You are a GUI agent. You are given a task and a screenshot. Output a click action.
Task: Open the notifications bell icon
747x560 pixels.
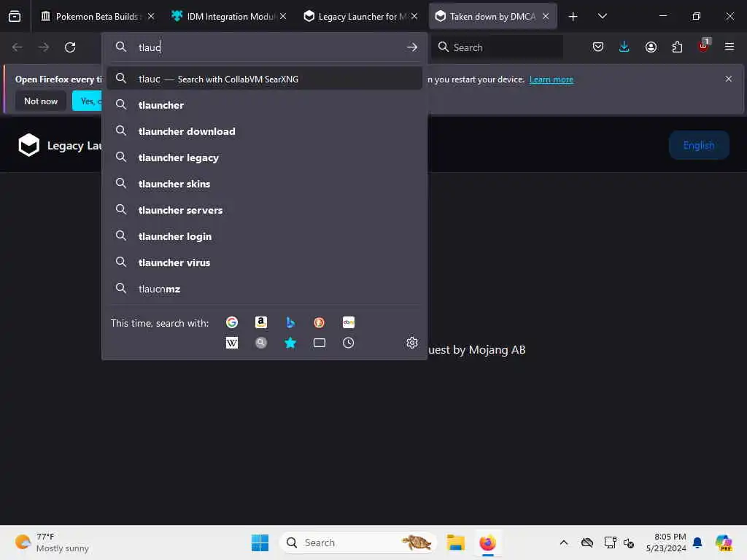[x=697, y=542]
